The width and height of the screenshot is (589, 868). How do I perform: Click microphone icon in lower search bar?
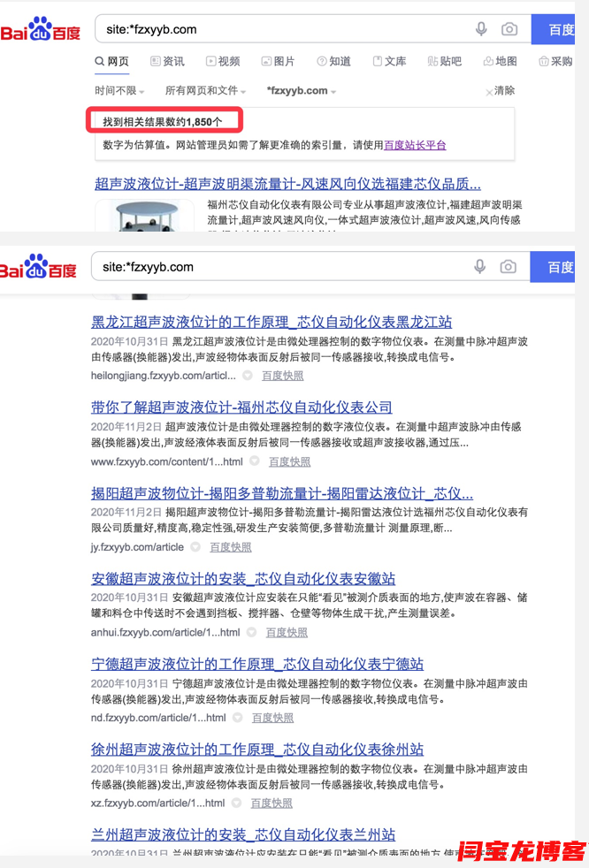479,267
